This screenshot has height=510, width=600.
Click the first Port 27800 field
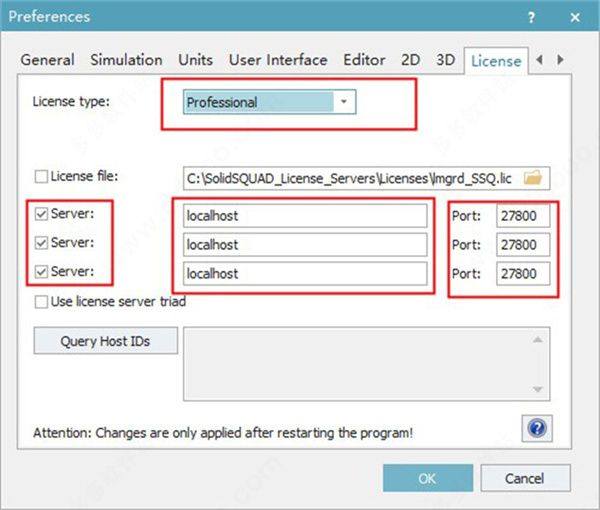523,216
